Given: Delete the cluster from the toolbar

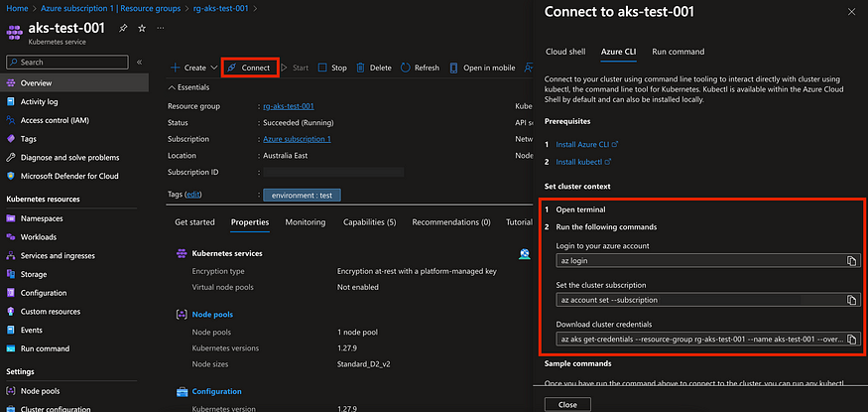Looking at the screenshot, I should [374, 68].
